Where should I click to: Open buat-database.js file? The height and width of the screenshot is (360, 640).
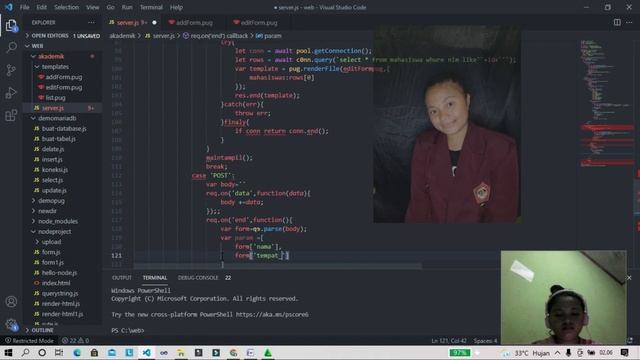(x=63, y=129)
